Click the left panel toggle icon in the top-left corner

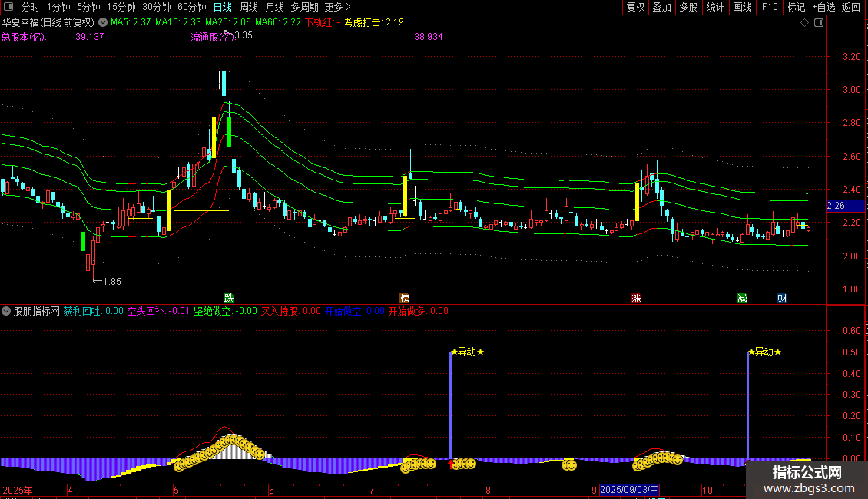tap(9, 7)
